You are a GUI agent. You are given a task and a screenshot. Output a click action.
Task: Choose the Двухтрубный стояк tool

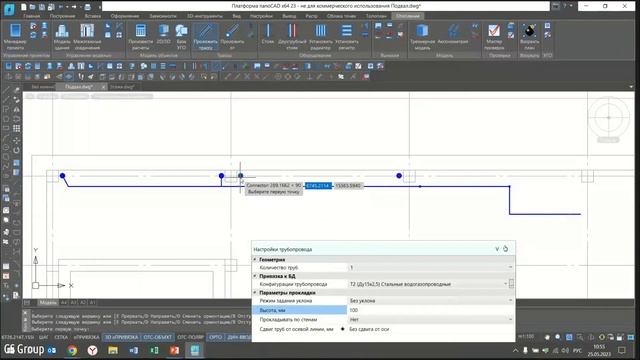tap(292, 36)
